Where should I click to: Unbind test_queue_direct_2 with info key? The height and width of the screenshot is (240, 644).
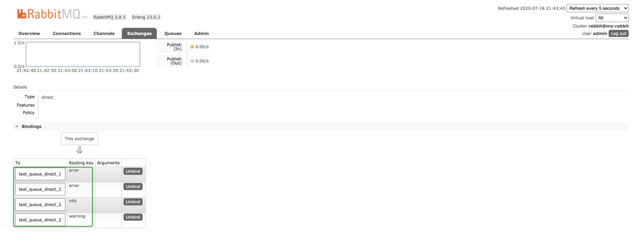133,202
